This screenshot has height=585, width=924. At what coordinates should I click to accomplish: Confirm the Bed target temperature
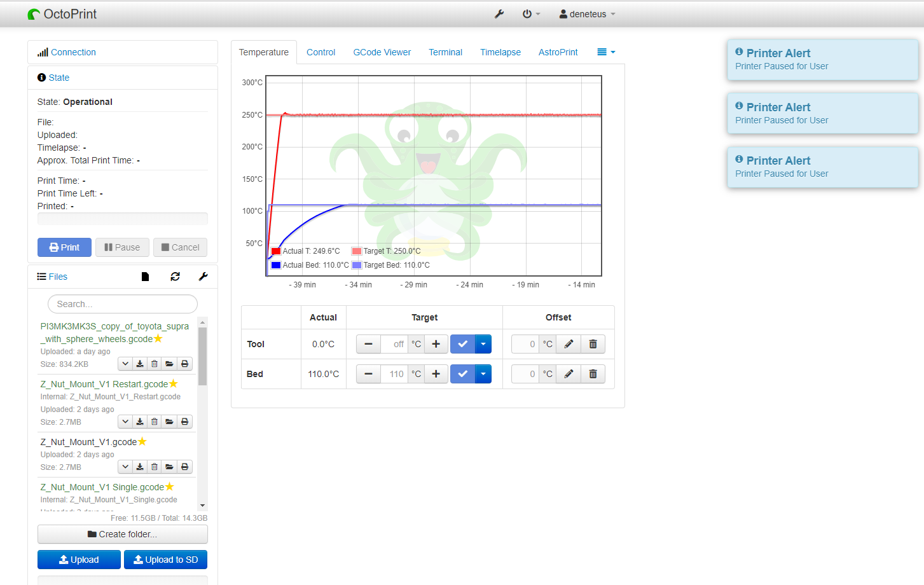[x=462, y=374]
